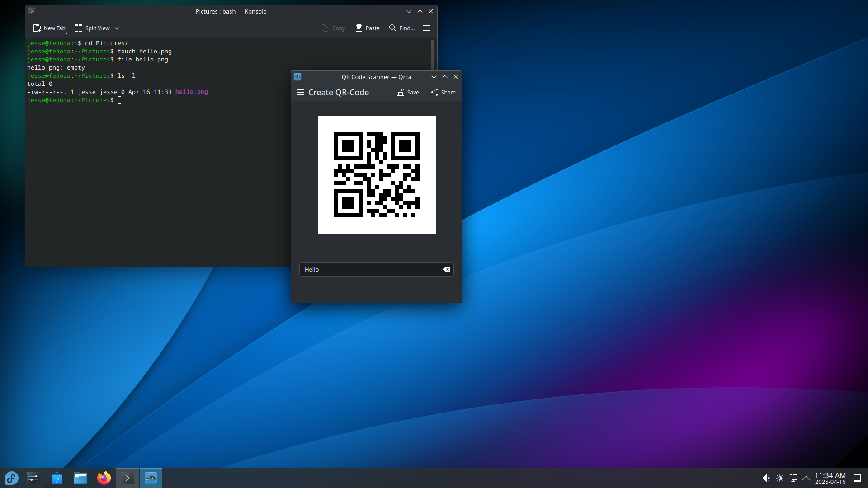868x488 pixels.
Task: Open System Settings from the taskbar
Action: coord(33,478)
